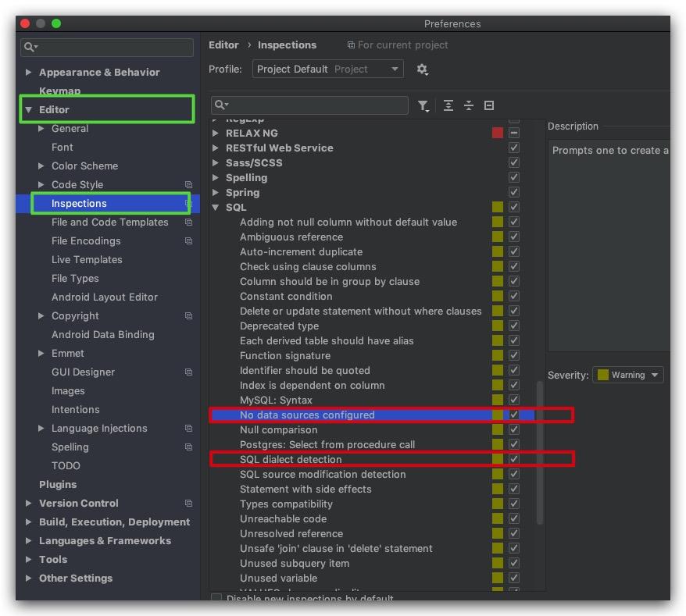The width and height of the screenshot is (686, 616).
Task: Toggle the SQL group checkbox
Action: tap(513, 207)
